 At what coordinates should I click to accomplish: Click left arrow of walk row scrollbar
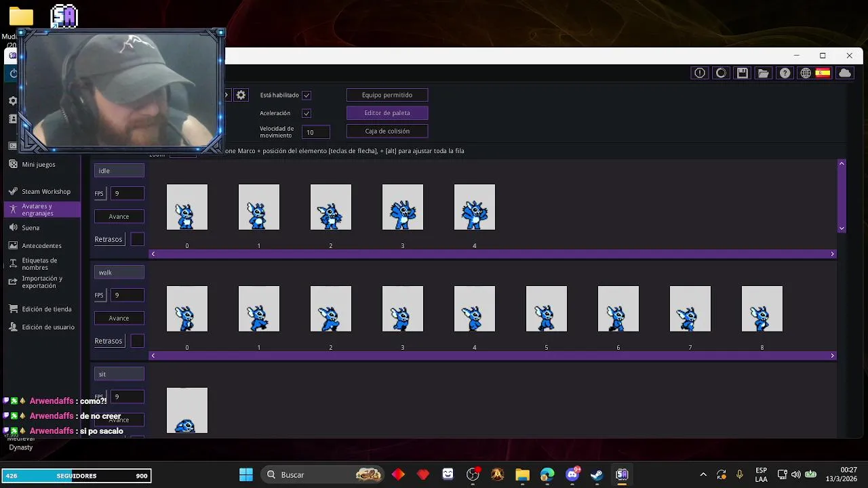pos(153,356)
